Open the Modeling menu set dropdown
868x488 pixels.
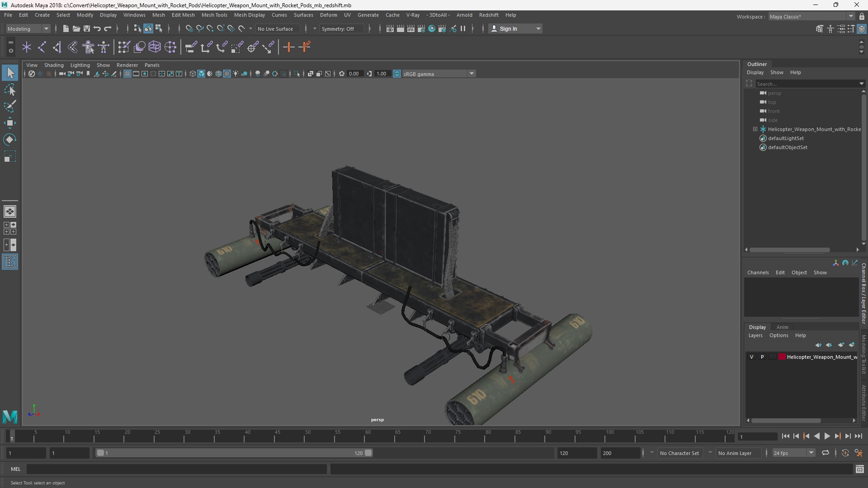[x=28, y=28]
